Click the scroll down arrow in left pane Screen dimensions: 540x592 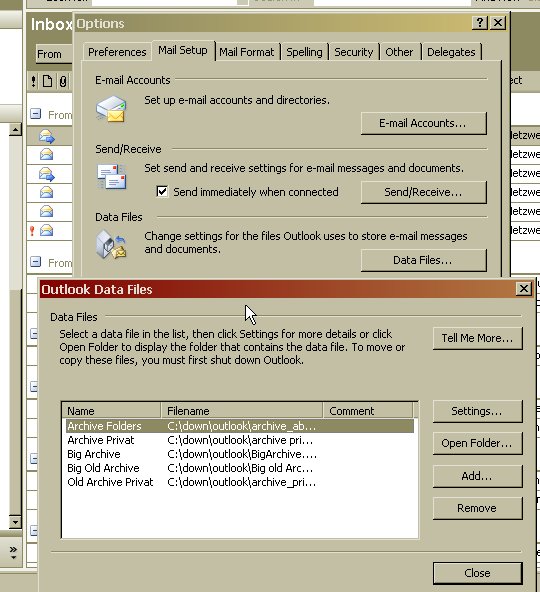click(x=15, y=522)
